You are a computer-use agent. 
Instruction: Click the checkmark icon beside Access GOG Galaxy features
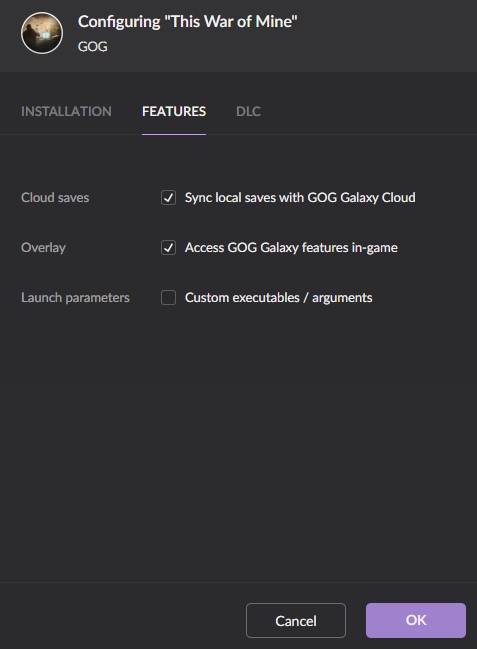tap(169, 248)
